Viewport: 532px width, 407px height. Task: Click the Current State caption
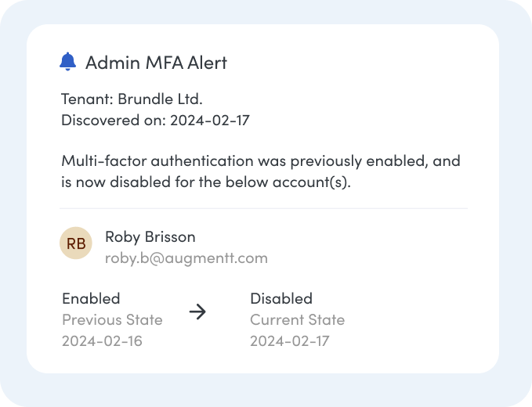(297, 320)
